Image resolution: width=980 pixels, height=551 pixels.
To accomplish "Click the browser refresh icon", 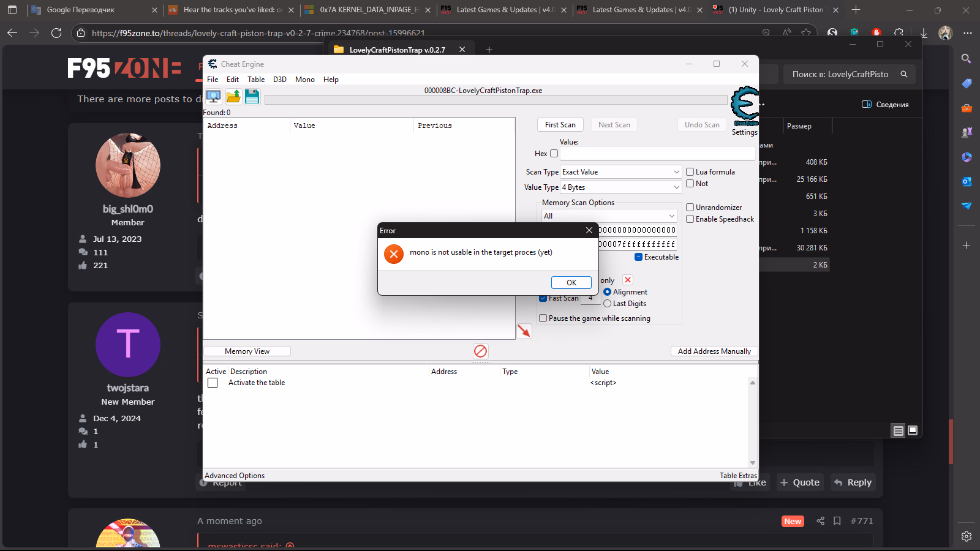I will pyautogui.click(x=56, y=33).
